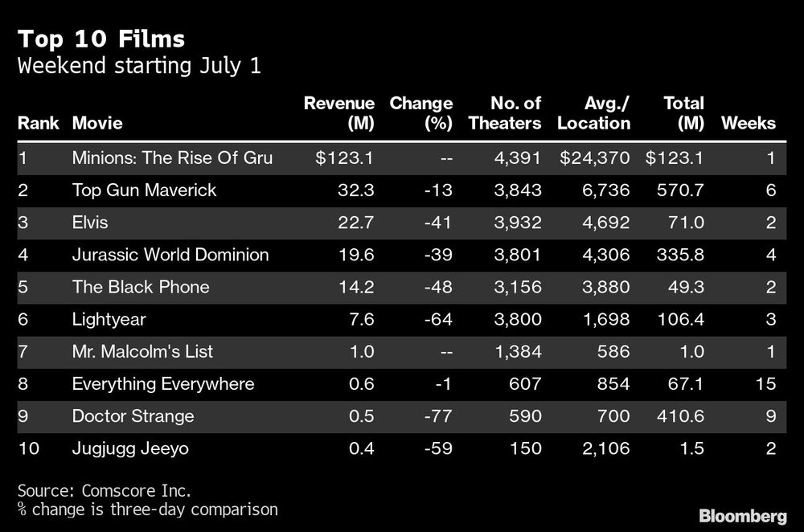Click the Lightyear movie title
Screen dimensions: 804x532
pyautogui.click(x=109, y=319)
